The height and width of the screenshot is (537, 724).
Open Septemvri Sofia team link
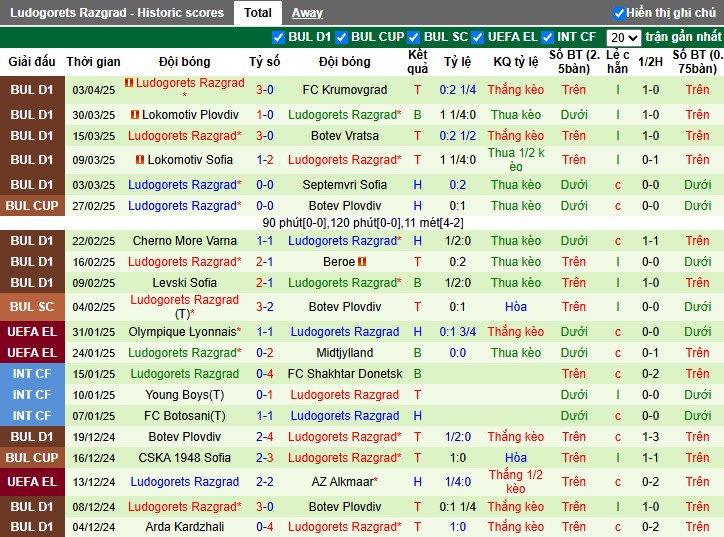[345, 185]
